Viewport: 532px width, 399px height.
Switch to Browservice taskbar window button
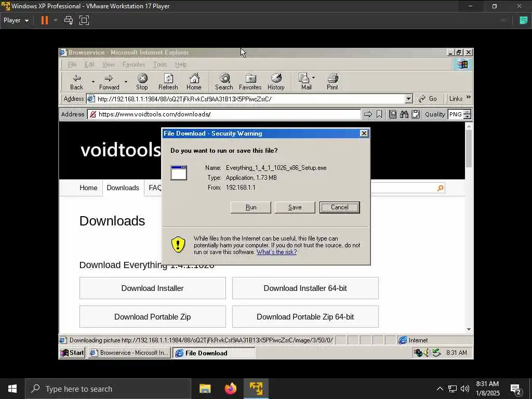[x=129, y=353]
